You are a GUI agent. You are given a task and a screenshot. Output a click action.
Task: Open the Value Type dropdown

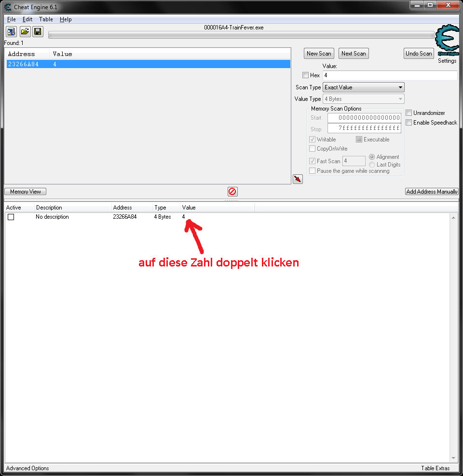tap(363, 99)
